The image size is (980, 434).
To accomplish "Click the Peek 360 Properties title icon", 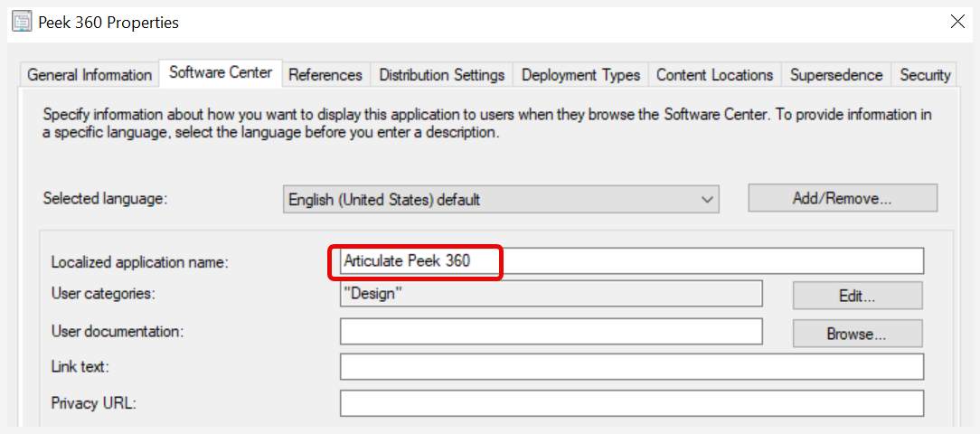I will (x=23, y=24).
